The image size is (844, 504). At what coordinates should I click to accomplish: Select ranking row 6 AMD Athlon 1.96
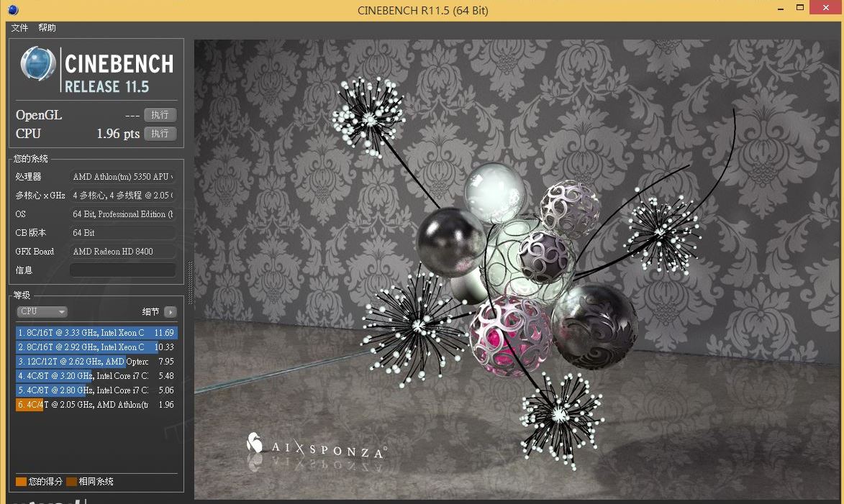tap(96, 405)
